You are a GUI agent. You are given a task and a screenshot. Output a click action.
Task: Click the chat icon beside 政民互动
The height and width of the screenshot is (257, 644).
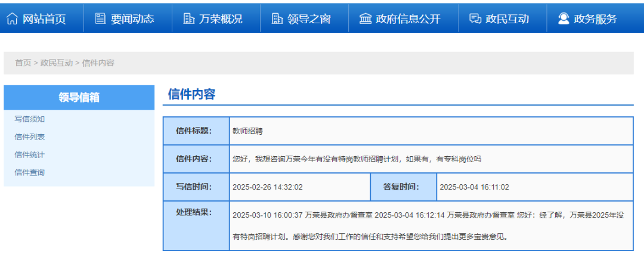pyautogui.click(x=475, y=19)
